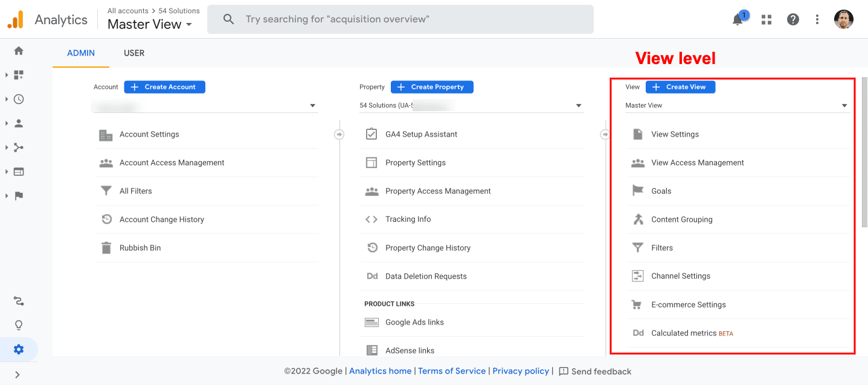Click the user profile avatar

pyautogui.click(x=844, y=19)
